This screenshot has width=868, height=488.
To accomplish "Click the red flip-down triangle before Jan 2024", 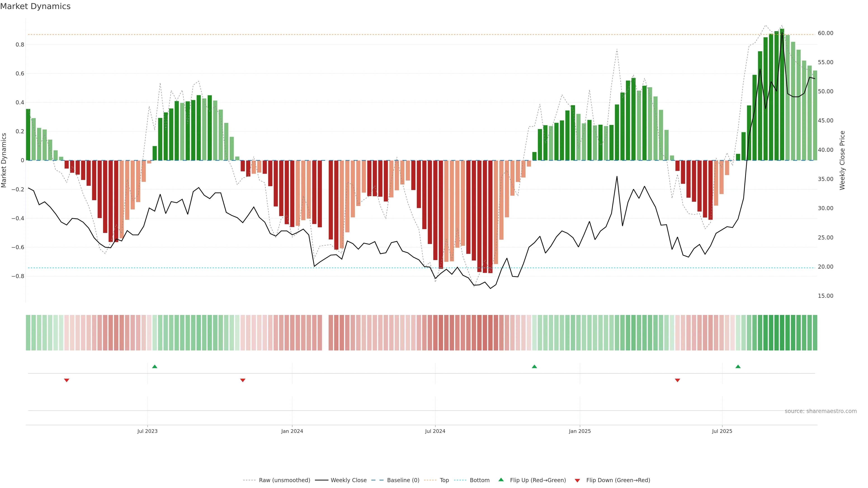I will [x=243, y=380].
